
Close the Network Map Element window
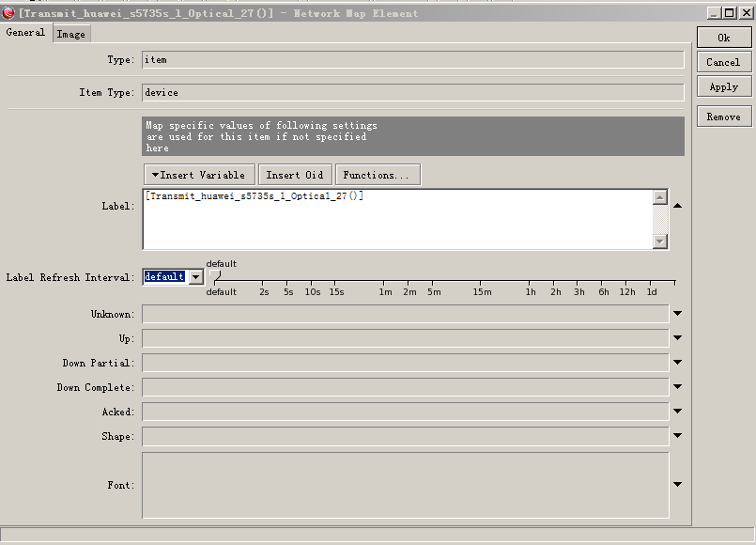(747, 13)
